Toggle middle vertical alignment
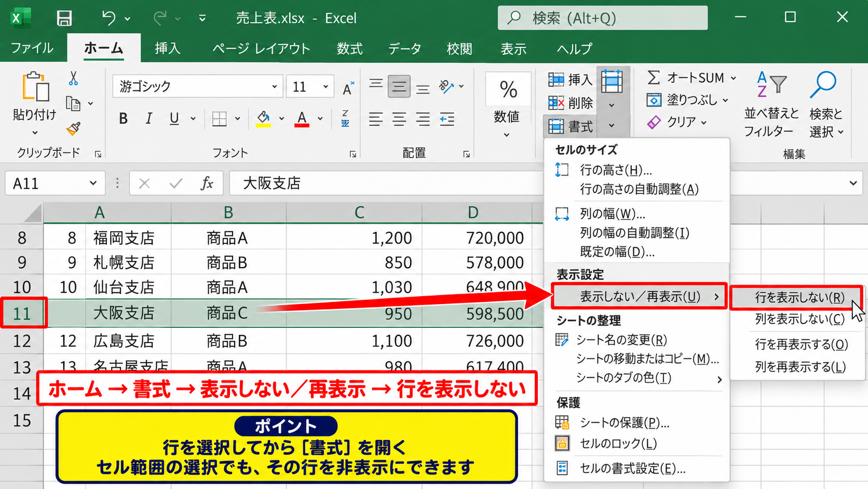The width and height of the screenshot is (868, 489). (399, 86)
